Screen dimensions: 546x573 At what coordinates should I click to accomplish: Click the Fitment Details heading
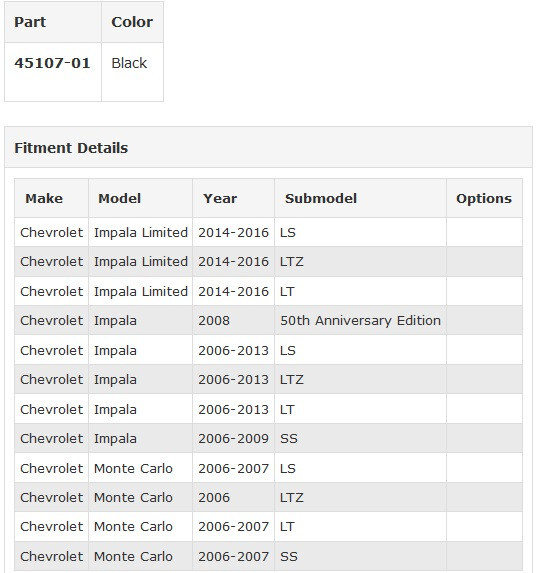[71, 148]
